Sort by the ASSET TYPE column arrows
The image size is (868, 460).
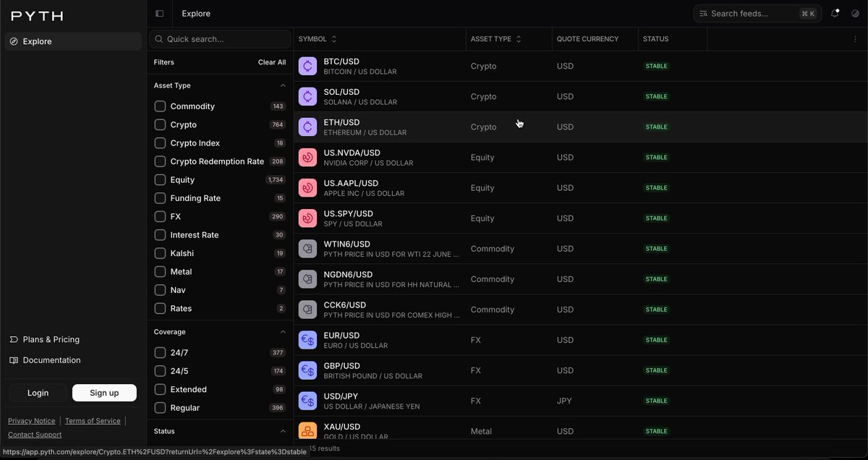519,39
